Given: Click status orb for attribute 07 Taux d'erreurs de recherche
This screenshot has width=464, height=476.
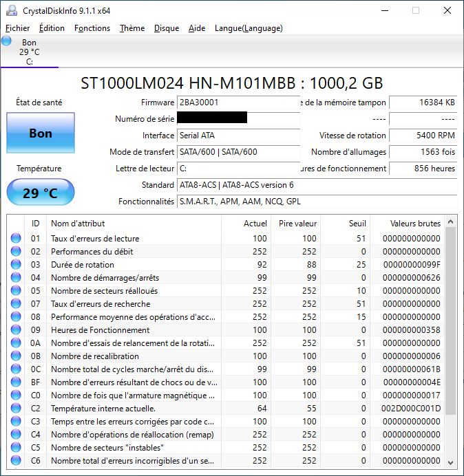Looking at the screenshot, I should pos(16,303).
